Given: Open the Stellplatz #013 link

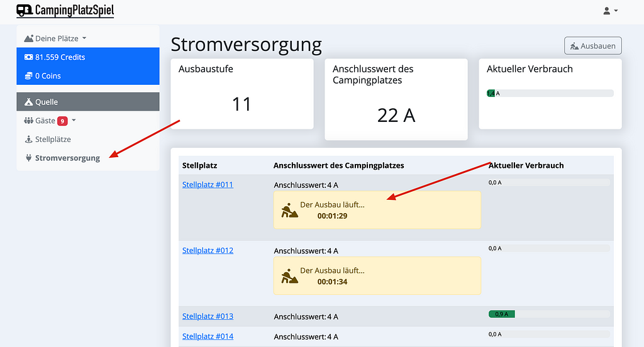Looking at the screenshot, I should click(208, 316).
